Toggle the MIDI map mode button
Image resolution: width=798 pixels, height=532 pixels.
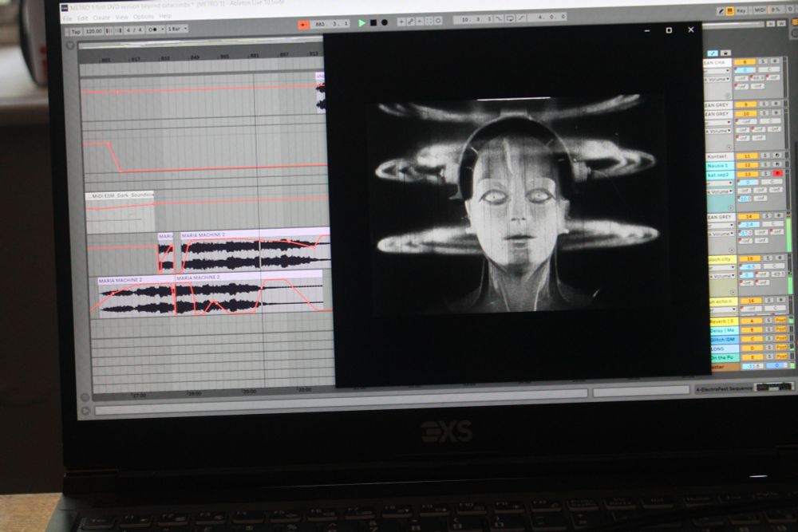760,10
